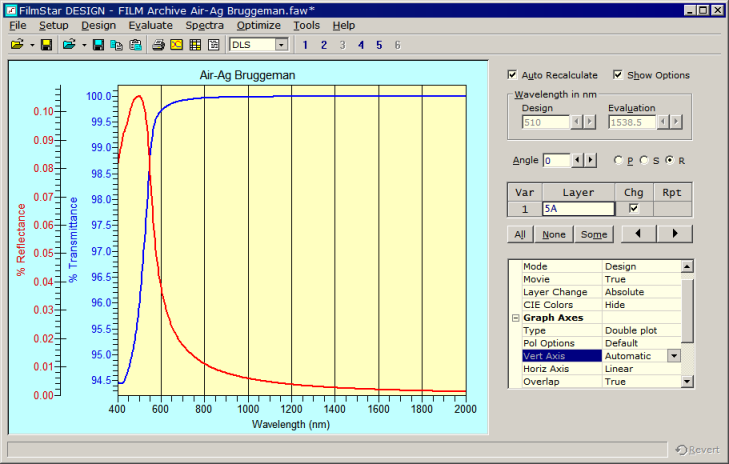Select the Layer Change property row

[602, 292]
